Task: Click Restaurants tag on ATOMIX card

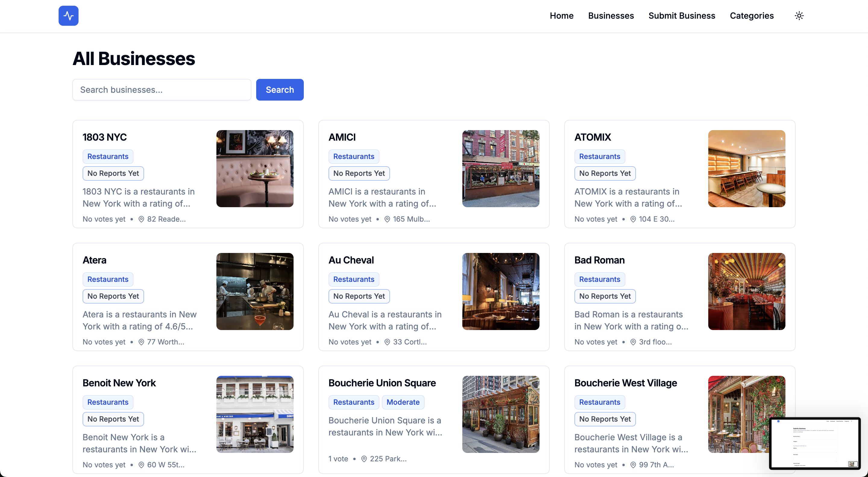Action: pos(600,157)
